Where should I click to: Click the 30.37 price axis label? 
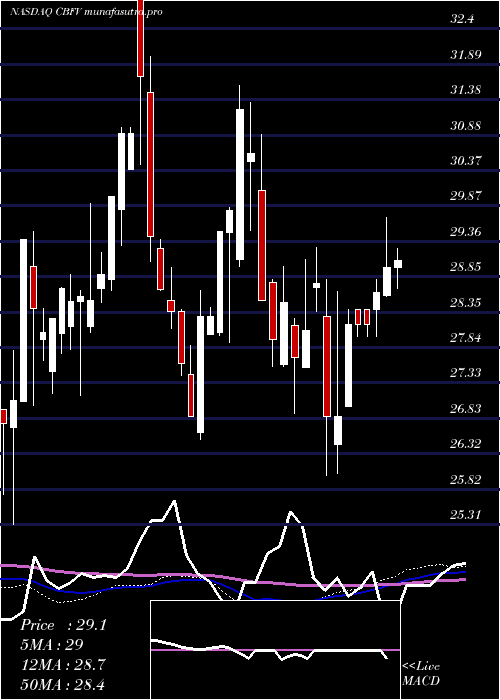pyautogui.click(x=465, y=161)
